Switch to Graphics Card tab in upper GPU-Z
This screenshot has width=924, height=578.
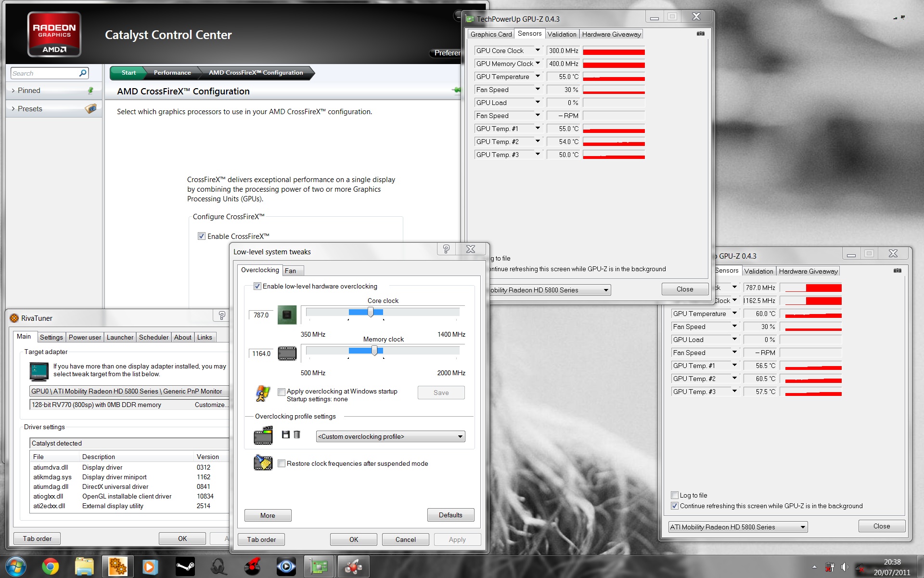[x=491, y=34]
